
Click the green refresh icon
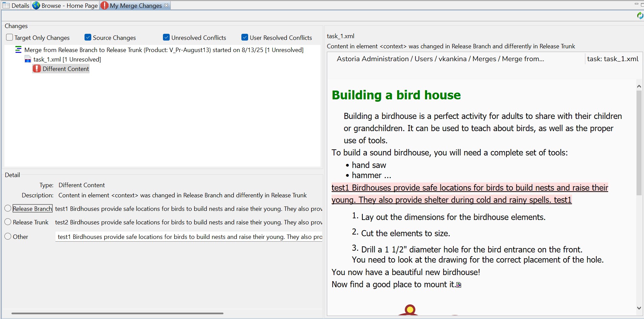click(640, 16)
